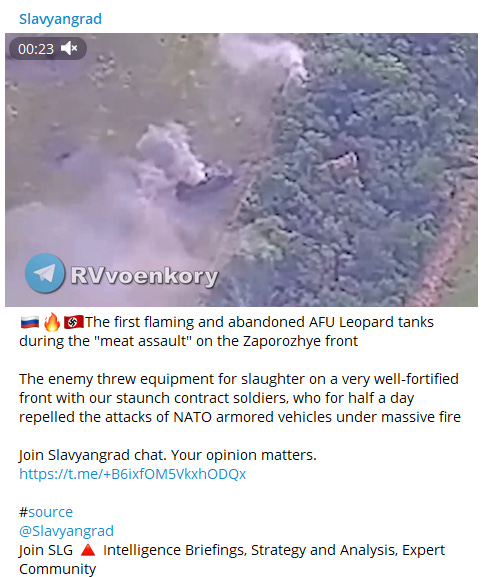The height and width of the screenshot is (577, 487).
Task: Click the burning tank in the video frame
Action: click(206, 184)
